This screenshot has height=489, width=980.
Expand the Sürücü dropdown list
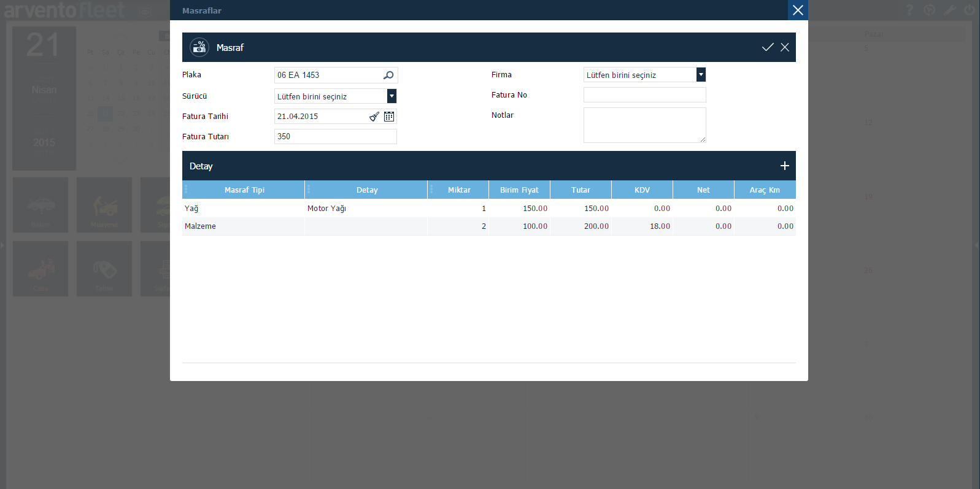392,96
